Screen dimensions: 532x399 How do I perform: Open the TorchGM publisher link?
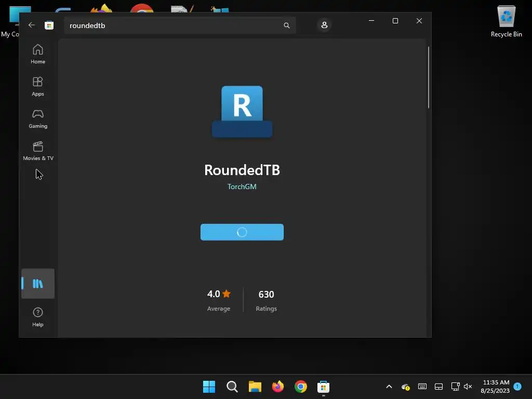pos(242,187)
